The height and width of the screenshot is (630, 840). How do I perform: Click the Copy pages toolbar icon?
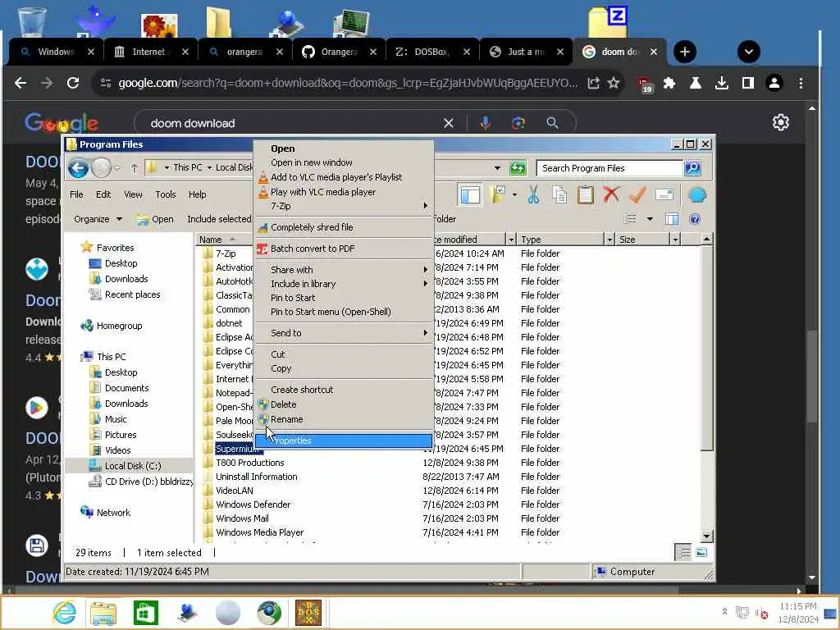pyautogui.click(x=559, y=195)
